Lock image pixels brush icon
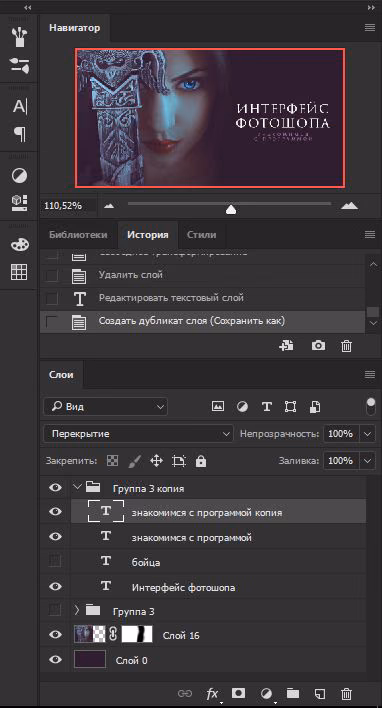 (134, 461)
